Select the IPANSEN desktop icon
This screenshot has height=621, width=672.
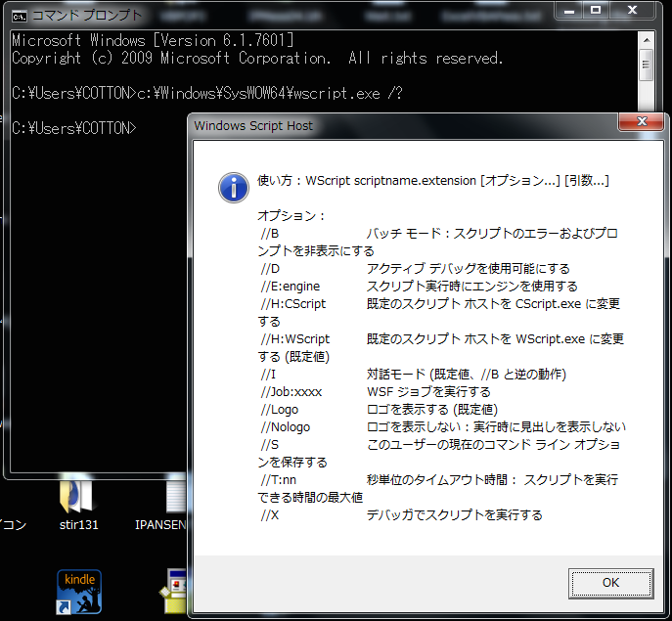coord(161,505)
